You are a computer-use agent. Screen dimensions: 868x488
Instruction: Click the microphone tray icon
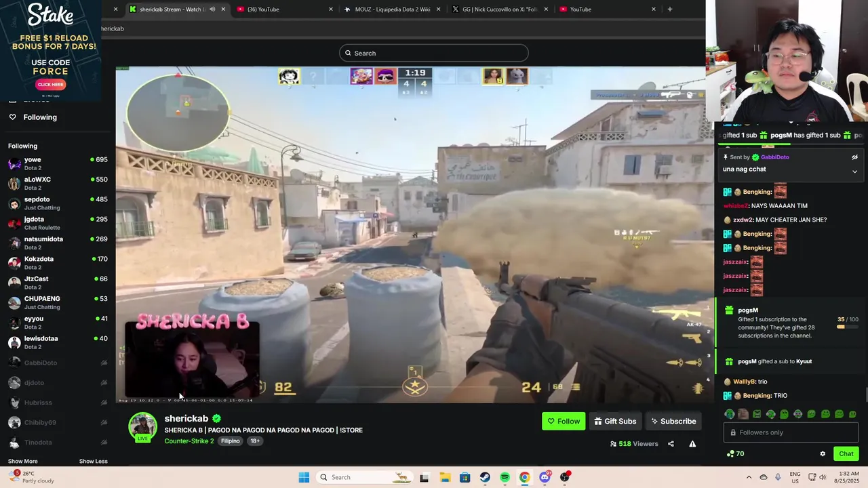click(x=778, y=477)
